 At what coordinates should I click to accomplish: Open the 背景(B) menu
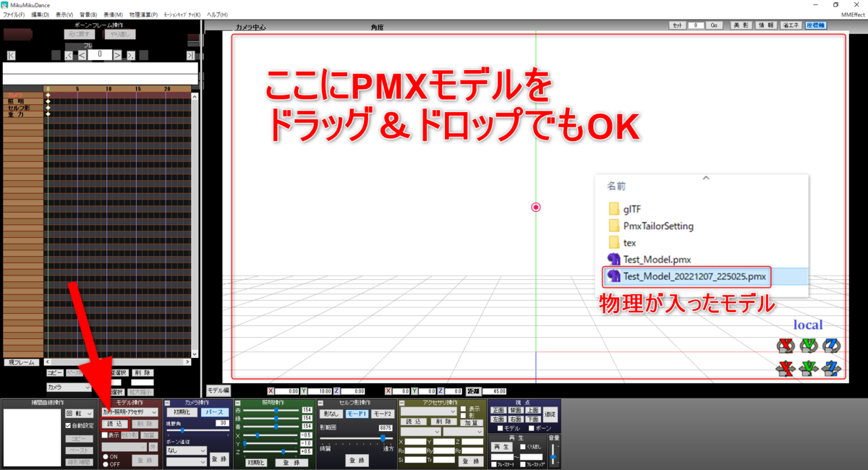(x=88, y=14)
